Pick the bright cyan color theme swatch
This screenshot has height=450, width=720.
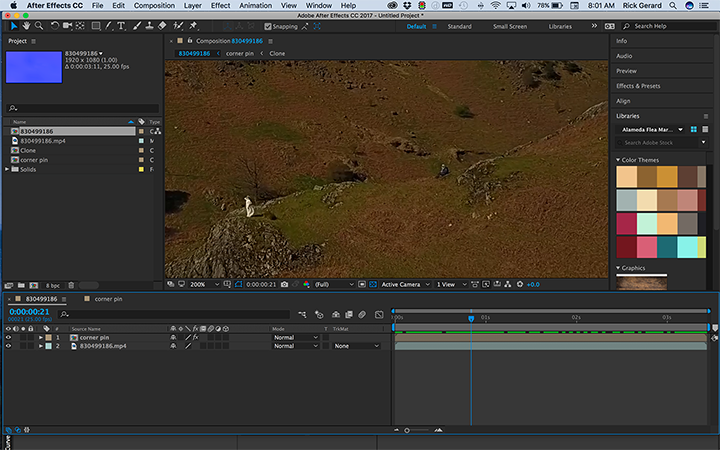pyautogui.click(x=689, y=247)
